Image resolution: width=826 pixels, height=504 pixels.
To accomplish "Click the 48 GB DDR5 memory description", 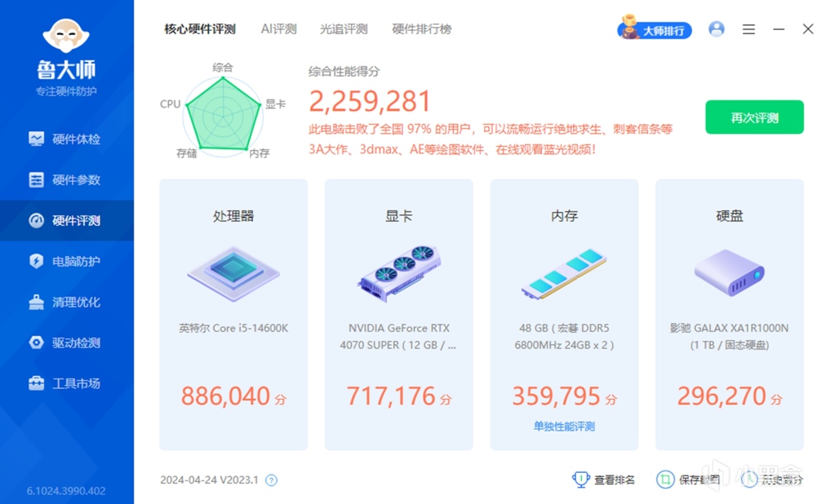I will 564,336.
